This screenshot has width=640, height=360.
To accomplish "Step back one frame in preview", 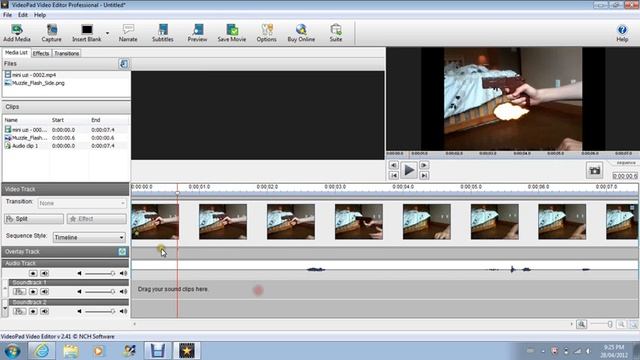I will pyautogui.click(x=393, y=165).
